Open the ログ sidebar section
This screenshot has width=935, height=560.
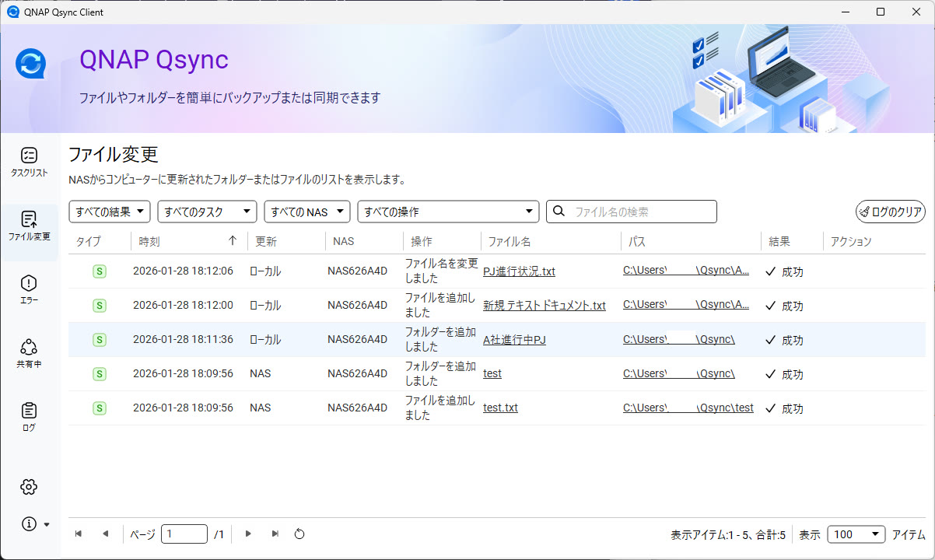pyautogui.click(x=29, y=417)
